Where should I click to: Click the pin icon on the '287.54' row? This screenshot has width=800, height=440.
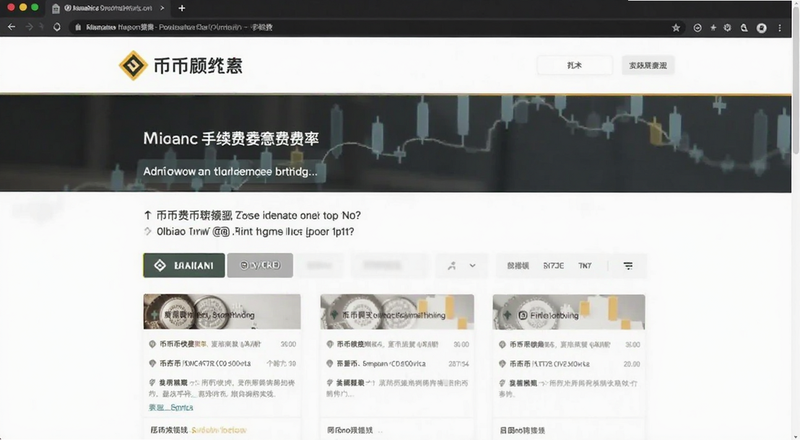pyautogui.click(x=330, y=364)
